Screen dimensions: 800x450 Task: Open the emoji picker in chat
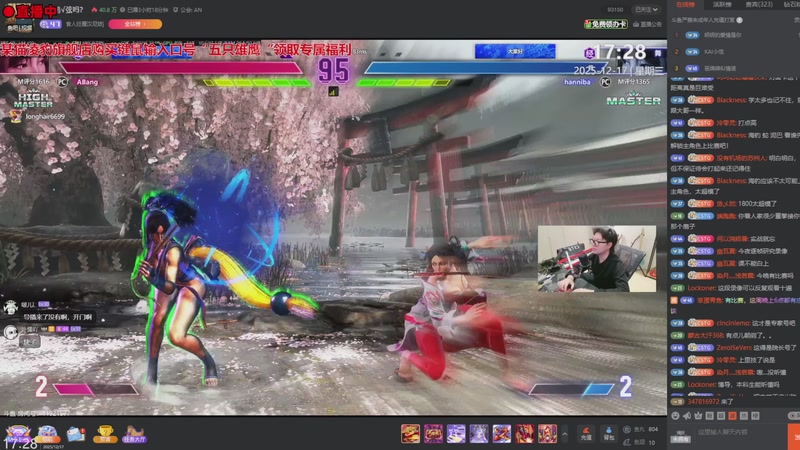[676, 416]
